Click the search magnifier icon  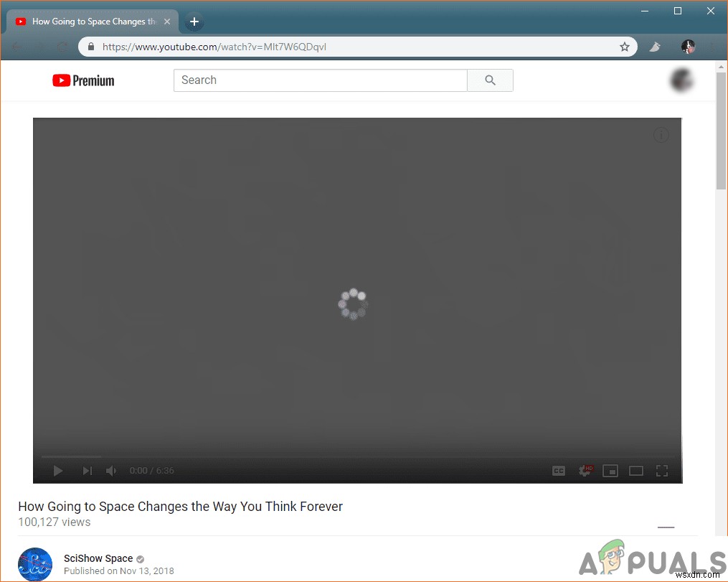click(x=490, y=80)
